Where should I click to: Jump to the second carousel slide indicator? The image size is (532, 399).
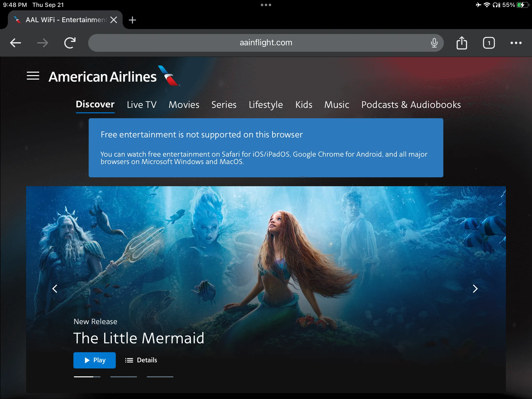click(124, 377)
